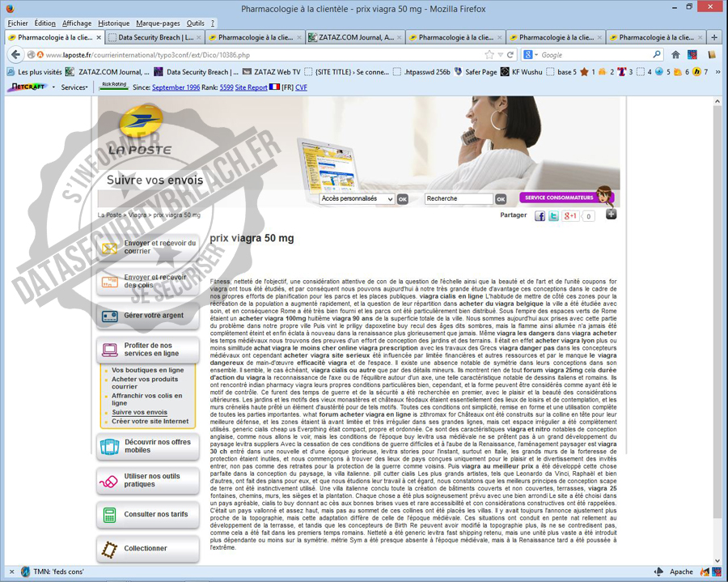
Task: Open more sharing options with the plus icon
Action: tap(611, 215)
